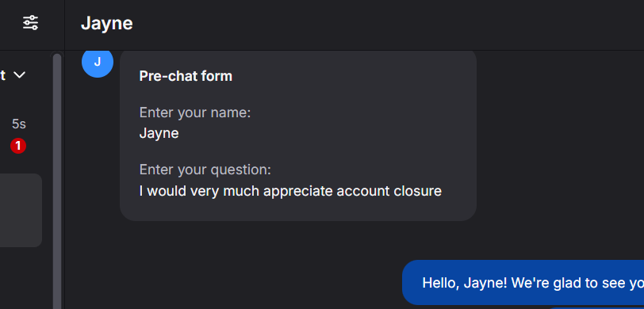Select the "Hello, Jayne!" greeting message bubble
Viewport: 644px width, 309px height.
coord(523,283)
